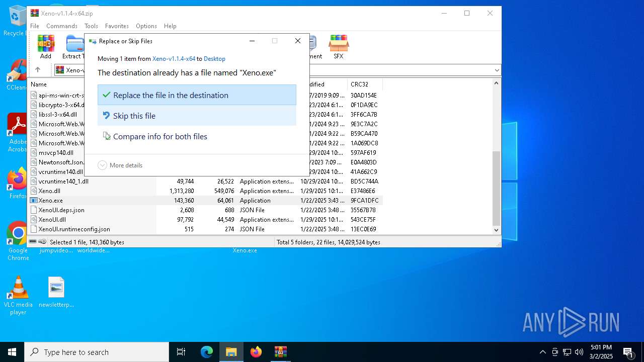644x362 pixels.
Task: Close the Replace or Skip Files dialog
Action: (x=298, y=41)
